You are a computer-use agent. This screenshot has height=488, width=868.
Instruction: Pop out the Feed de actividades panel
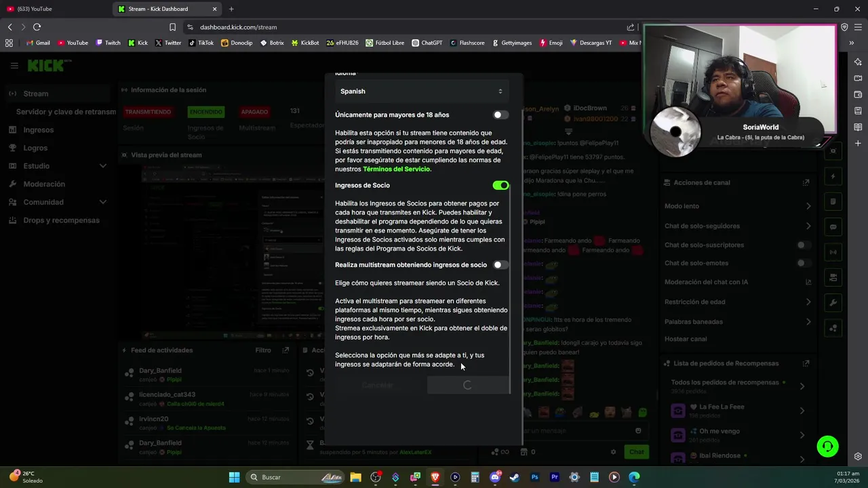click(285, 350)
